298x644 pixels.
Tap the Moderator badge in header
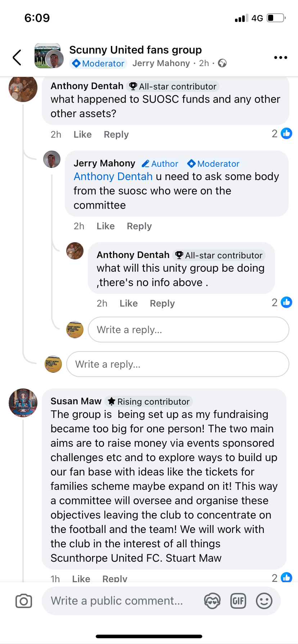98,63
